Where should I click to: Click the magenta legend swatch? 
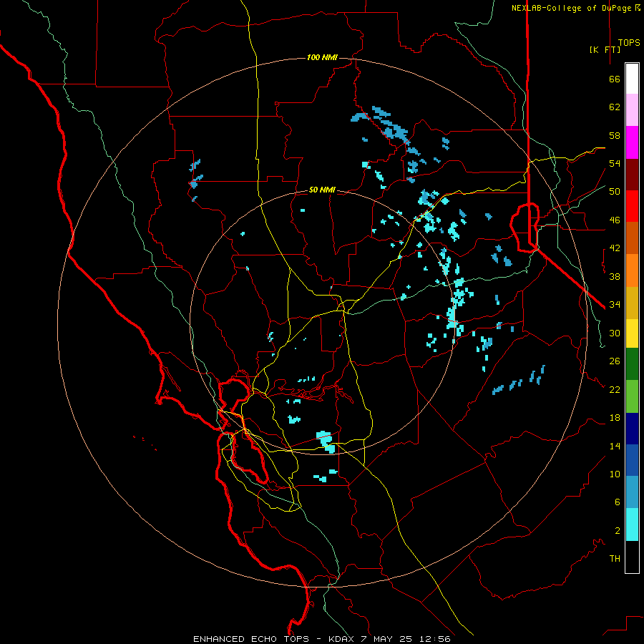click(x=632, y=142)
